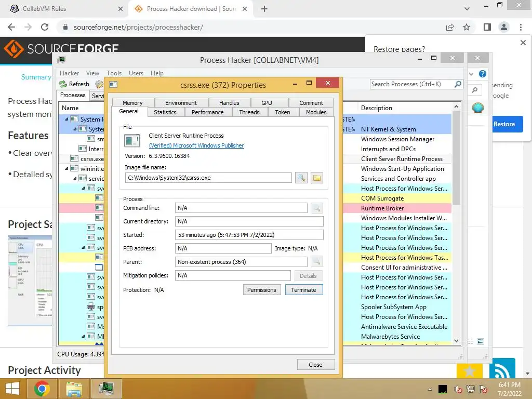Open Chrome from the taskbar
The image size is (532, 399).
[42, 389]
